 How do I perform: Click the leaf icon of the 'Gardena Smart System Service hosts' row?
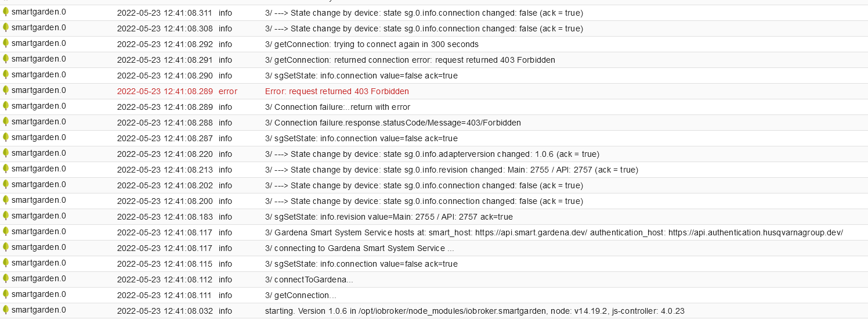(x=6, y=232)
